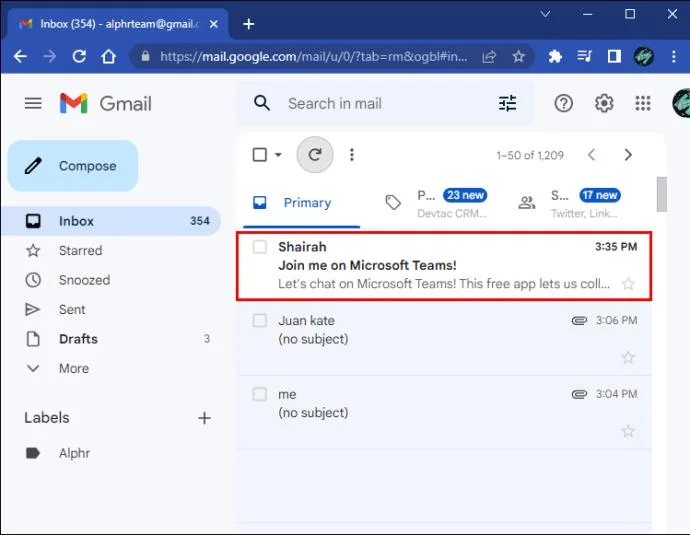Click the mail list vertical scrollbar

point(661,194)
